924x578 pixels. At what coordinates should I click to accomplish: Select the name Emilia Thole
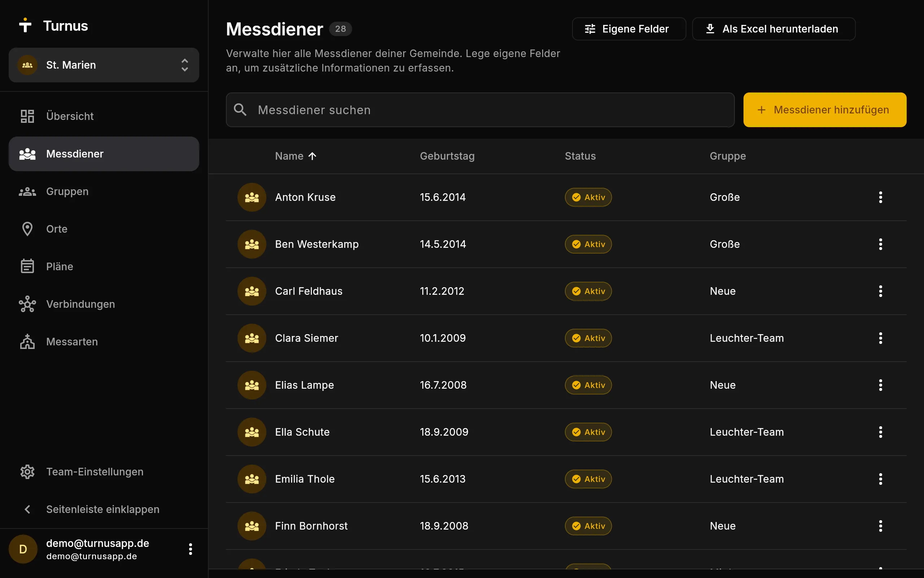tap(305, 479)
